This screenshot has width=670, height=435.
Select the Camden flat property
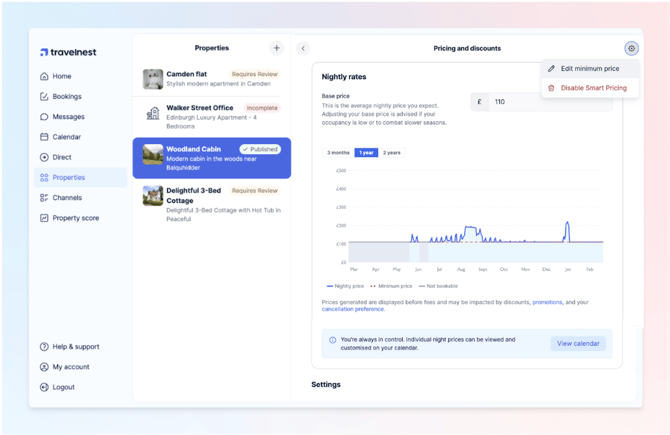point(212,79)
